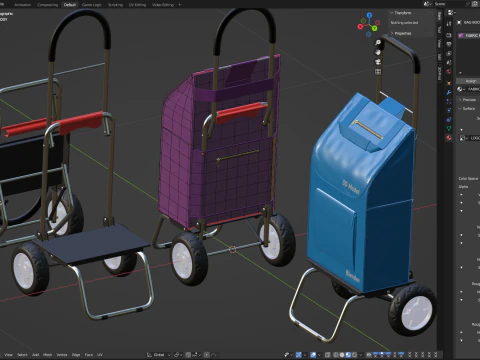Open the Object Data green triangle tab
480x360 pixels.
(x=449, y=128)
